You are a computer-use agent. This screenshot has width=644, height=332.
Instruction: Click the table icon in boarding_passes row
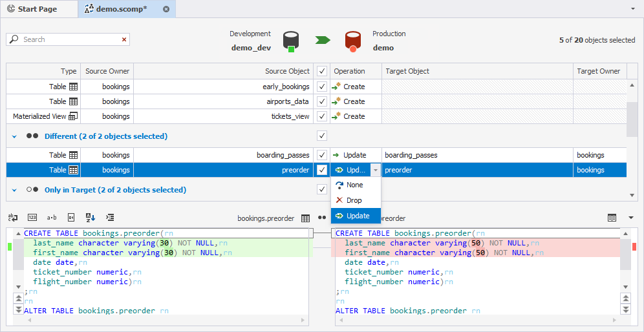(74, 155)
